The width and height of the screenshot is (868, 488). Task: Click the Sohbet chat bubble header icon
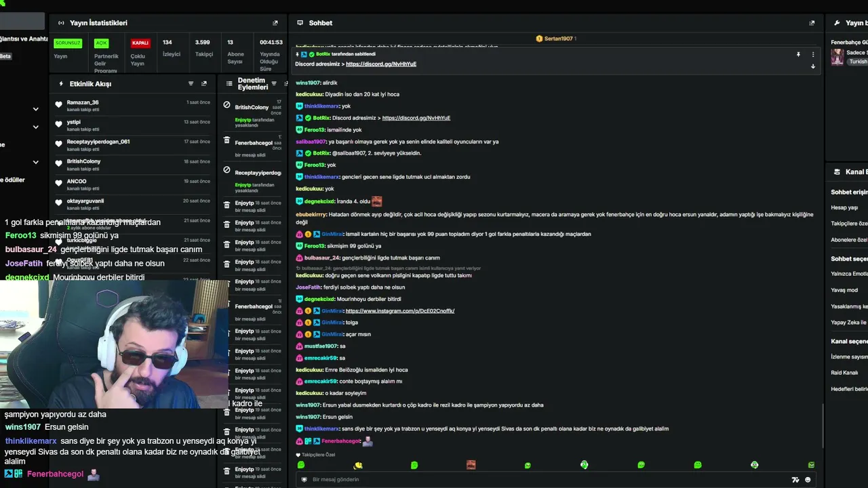tap(300, 23)
